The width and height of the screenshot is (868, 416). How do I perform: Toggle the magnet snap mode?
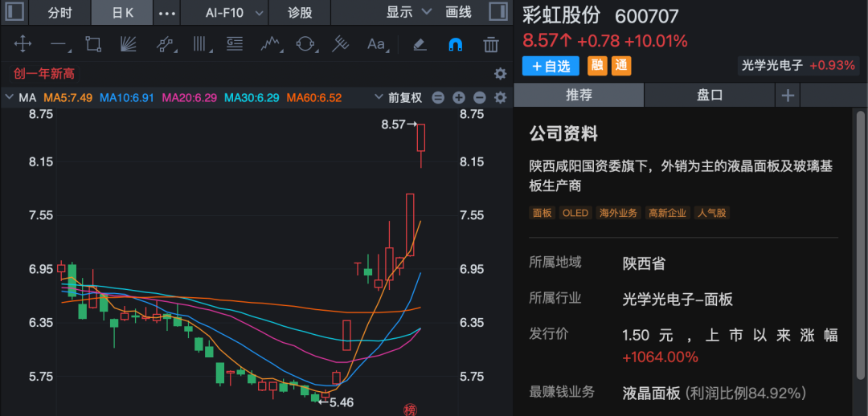(455, 44)
